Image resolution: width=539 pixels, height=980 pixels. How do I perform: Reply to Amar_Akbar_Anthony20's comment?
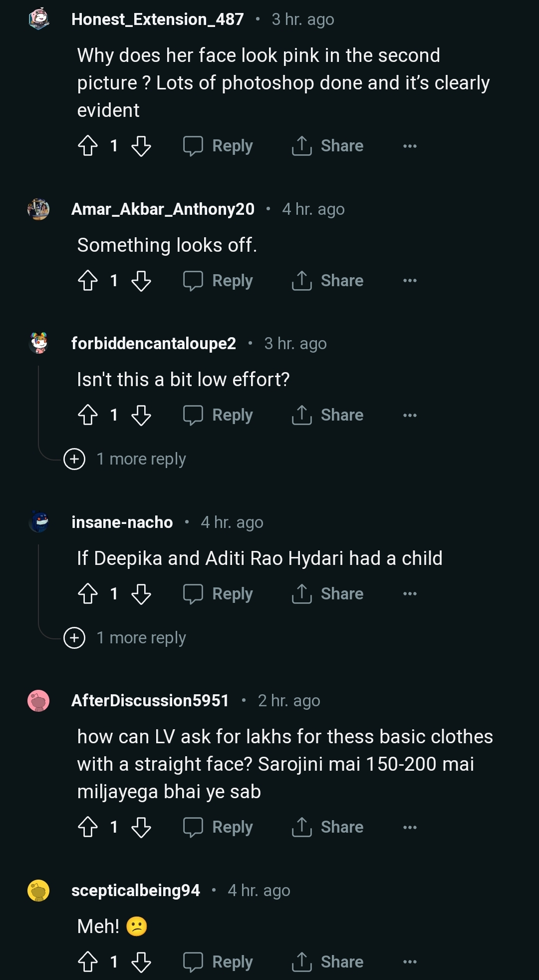click(218, 281)
